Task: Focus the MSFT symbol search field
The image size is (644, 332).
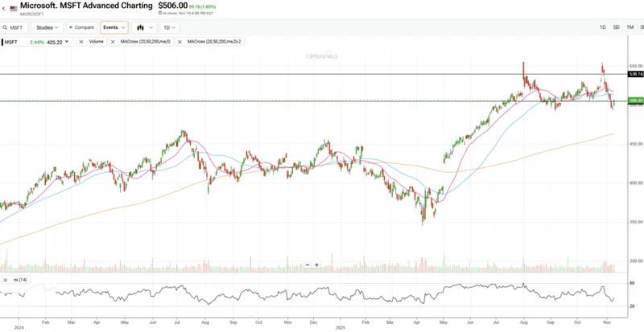Action: tap(14, 27)
